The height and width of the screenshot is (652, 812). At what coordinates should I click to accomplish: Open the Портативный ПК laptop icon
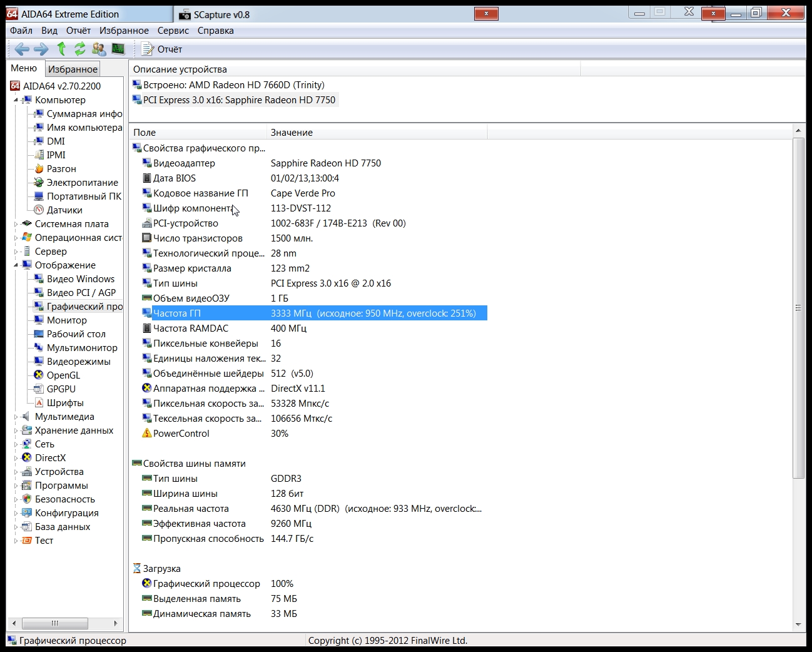point(39,196)
